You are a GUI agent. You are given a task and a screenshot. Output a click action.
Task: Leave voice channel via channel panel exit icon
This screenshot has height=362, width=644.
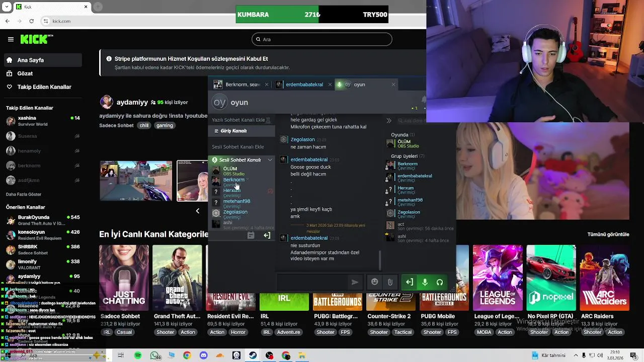(x=267, y=235)
